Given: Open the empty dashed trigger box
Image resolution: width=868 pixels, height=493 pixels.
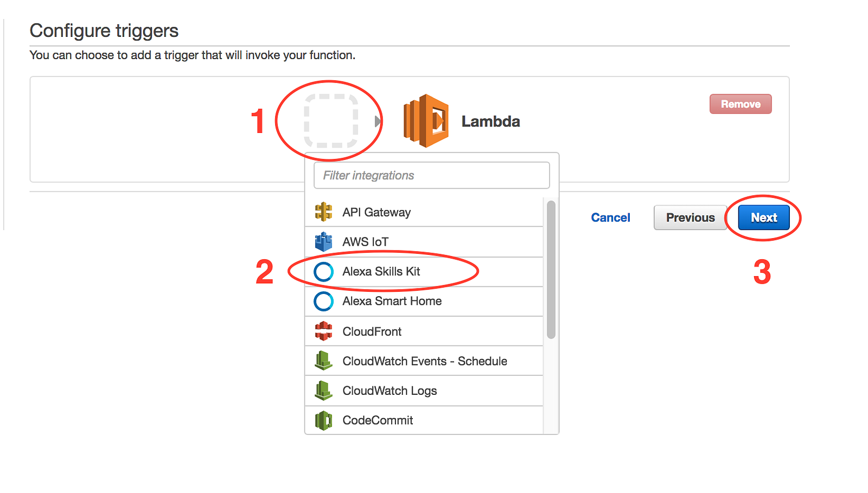Looking at the screenshot, I should pyautogui.click(x=331, y=121).
